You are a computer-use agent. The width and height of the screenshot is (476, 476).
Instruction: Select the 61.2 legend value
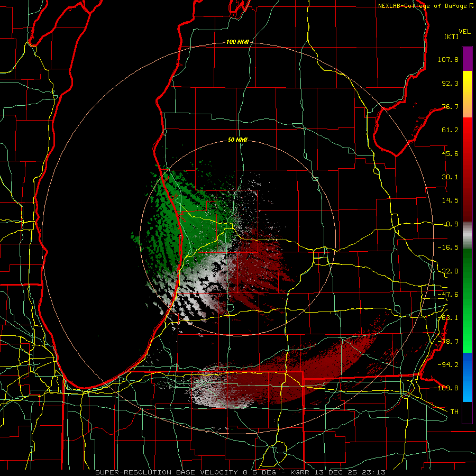pos(450,130)
